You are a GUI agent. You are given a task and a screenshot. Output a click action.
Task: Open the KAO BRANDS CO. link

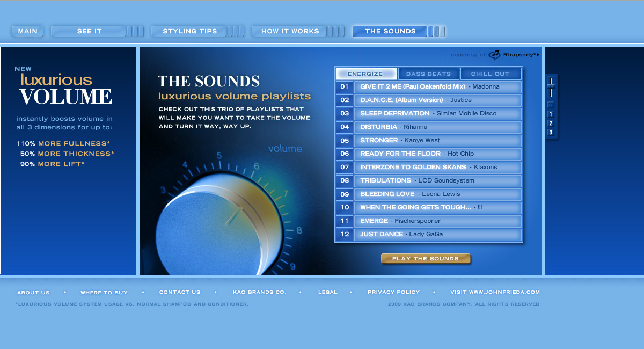(x=259, y=293)
